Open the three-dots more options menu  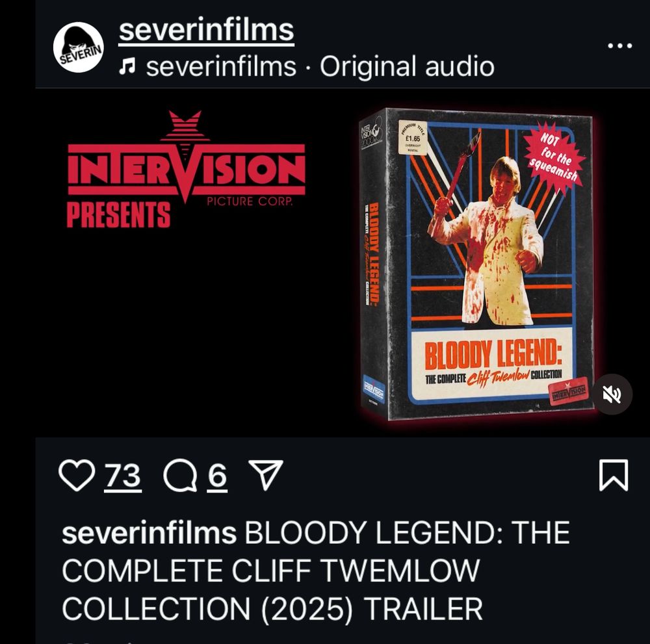click(619, 45)
